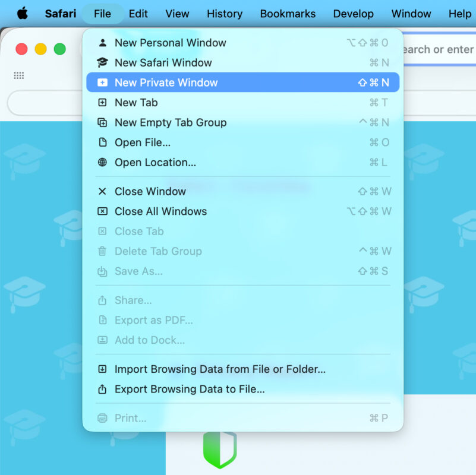Screen dimensions: 476x475
Task: Choose New Tab from File menu
Action: (243, 103)
